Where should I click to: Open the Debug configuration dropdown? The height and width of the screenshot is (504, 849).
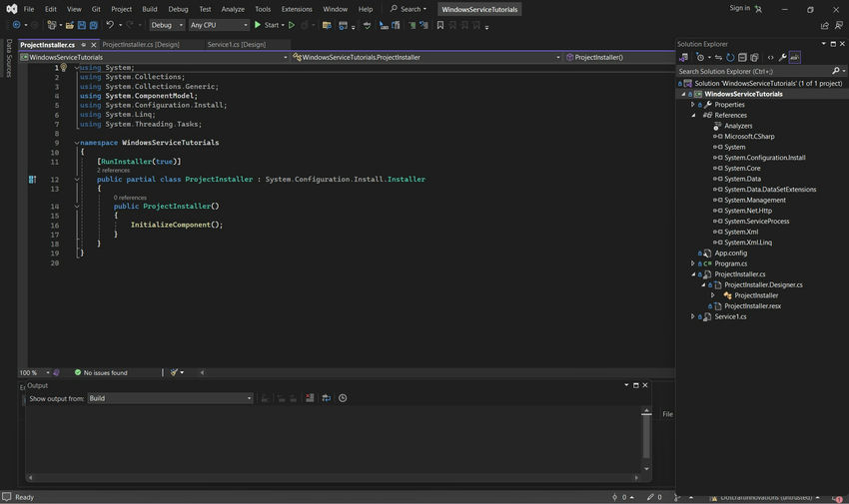point(167,25)
